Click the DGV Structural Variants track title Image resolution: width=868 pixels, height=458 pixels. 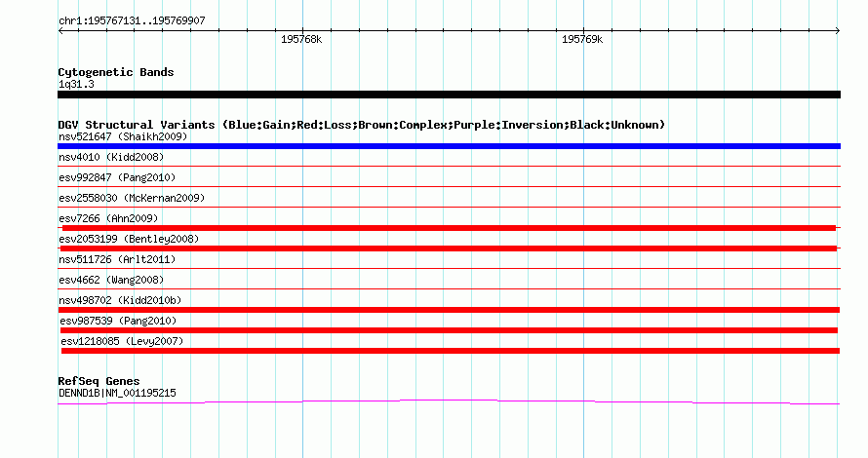(362, 125)
